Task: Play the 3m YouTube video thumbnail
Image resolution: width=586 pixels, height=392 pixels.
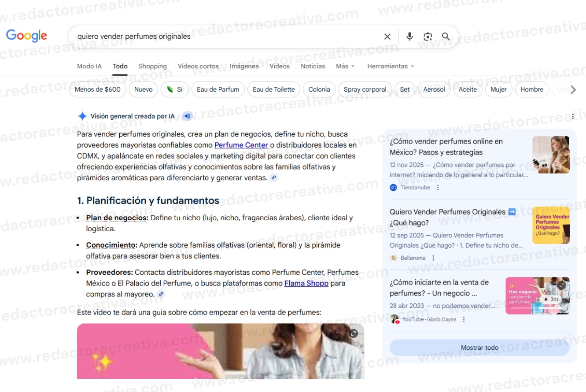Action: (538, 296)
